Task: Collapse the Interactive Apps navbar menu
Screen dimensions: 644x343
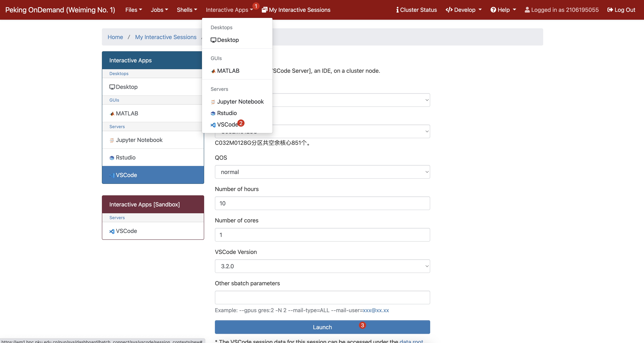Action: point(229,10)
